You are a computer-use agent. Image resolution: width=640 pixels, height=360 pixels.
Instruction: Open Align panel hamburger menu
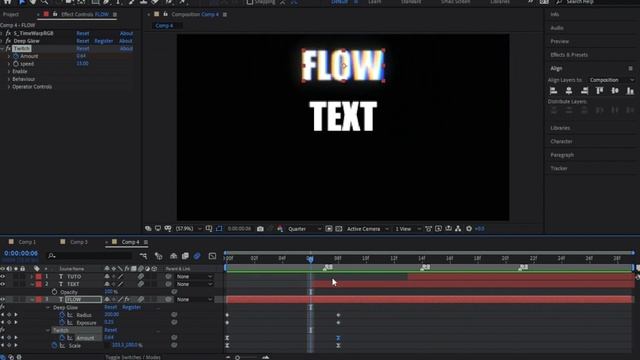[631, 68]
